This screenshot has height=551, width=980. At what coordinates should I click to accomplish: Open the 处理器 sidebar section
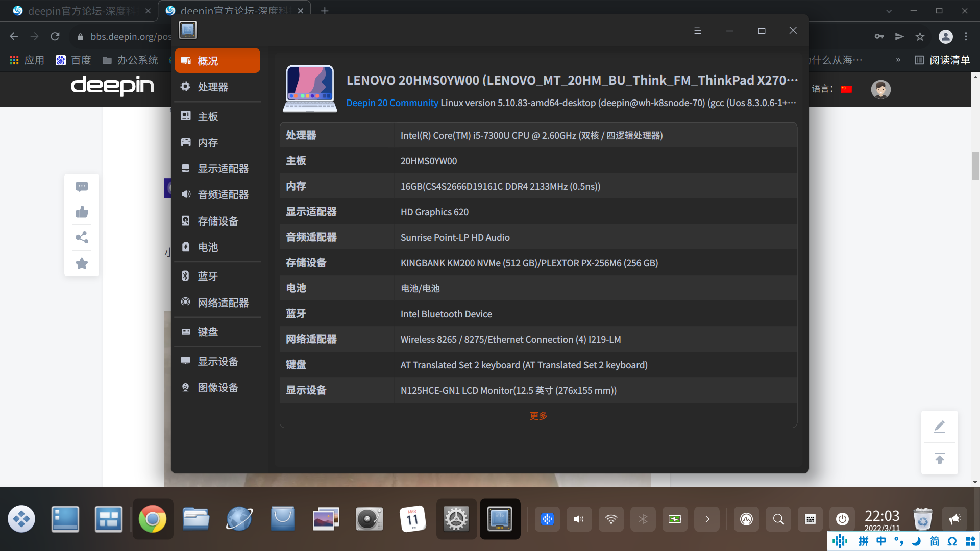(x=213, y=87)
